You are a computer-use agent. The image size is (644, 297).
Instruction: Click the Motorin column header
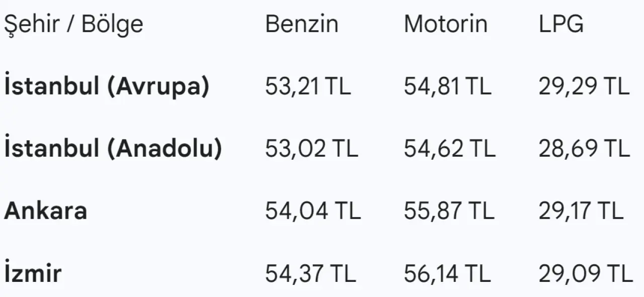tap(445, 24)
